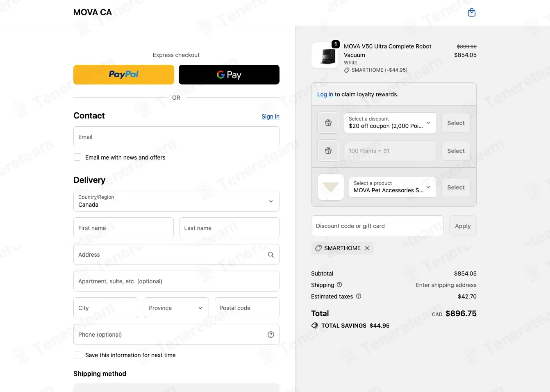Click the struck-through $899.00 price

point(467,46)
